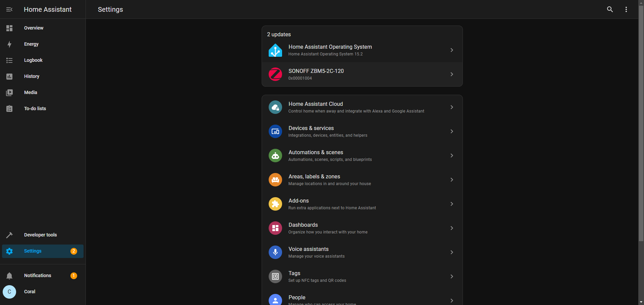Open Overview in the sidebar
The image size is (644, 305).
click(34, 28)
